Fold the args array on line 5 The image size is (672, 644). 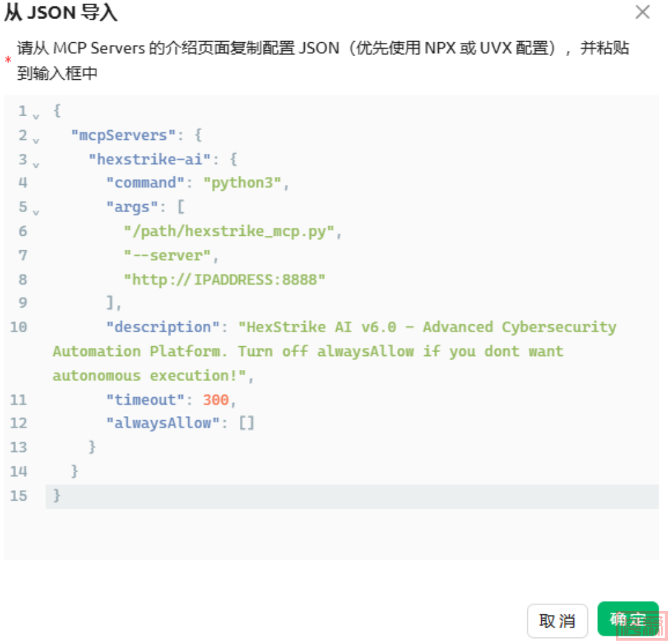pyautogui.click(x=36, y=212)
